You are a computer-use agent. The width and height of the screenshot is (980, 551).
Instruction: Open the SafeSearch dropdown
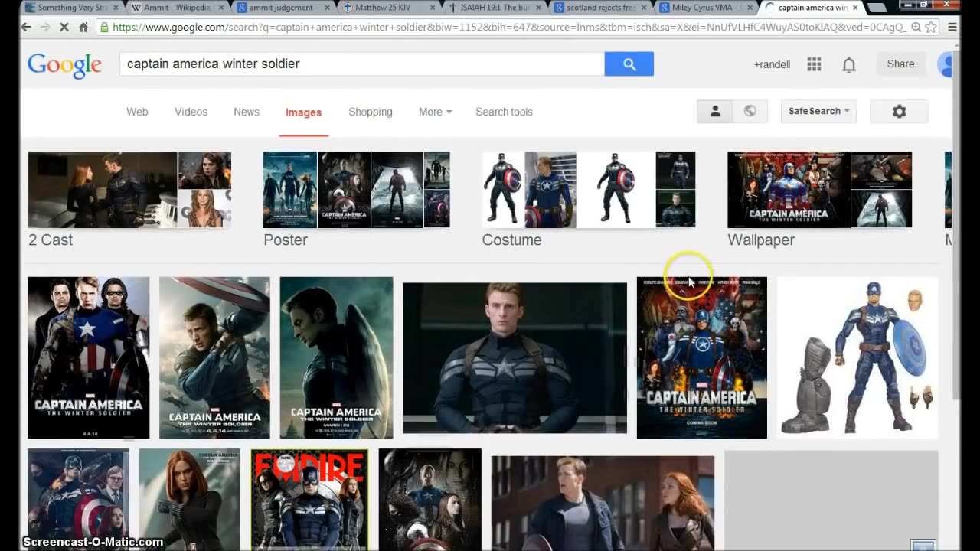pyautogui.click(x=818, y=112)
